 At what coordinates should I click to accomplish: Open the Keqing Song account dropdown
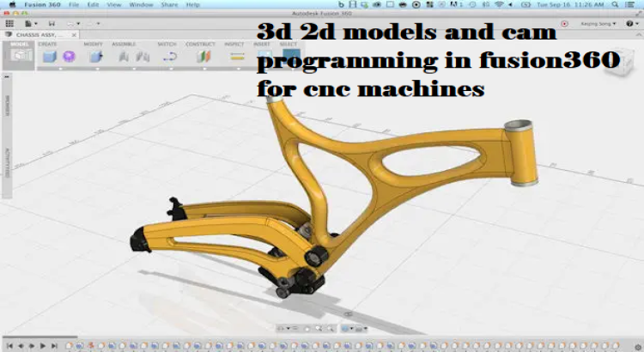598,24
